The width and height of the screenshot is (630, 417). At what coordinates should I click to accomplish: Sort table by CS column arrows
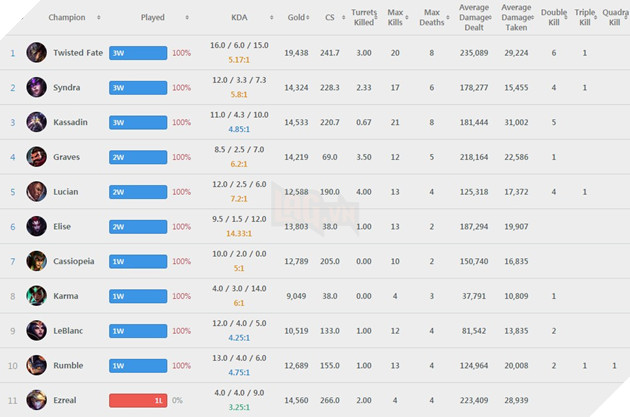tap(344, 17)
